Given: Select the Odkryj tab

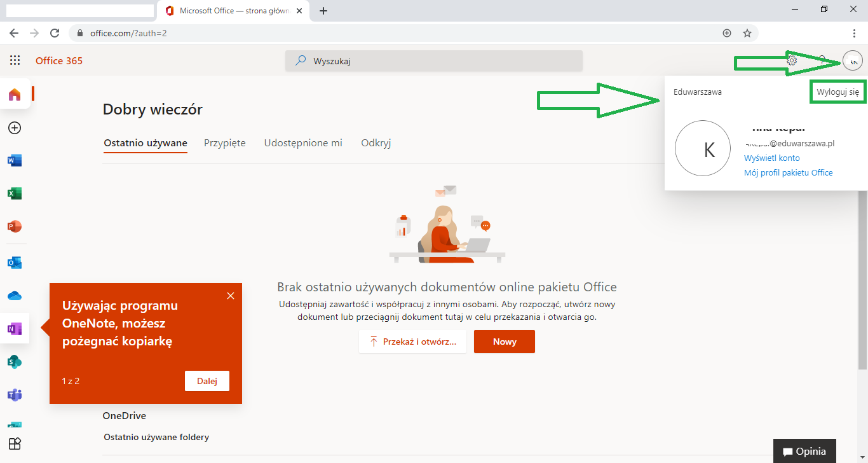Looking at the screenshot, I should [376, 143].
